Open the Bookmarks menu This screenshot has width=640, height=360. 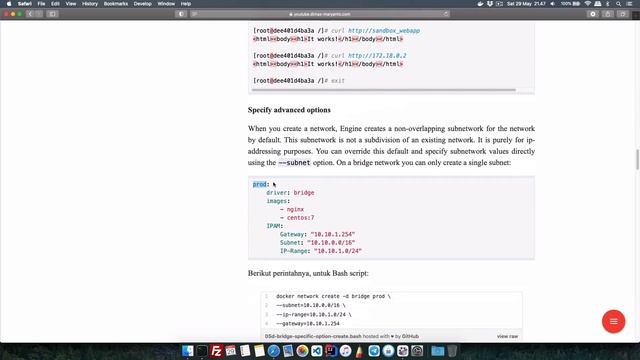point(116,4)
